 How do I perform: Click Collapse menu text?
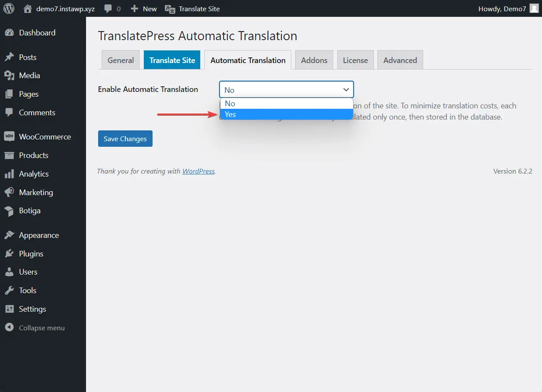click(42, 328)
